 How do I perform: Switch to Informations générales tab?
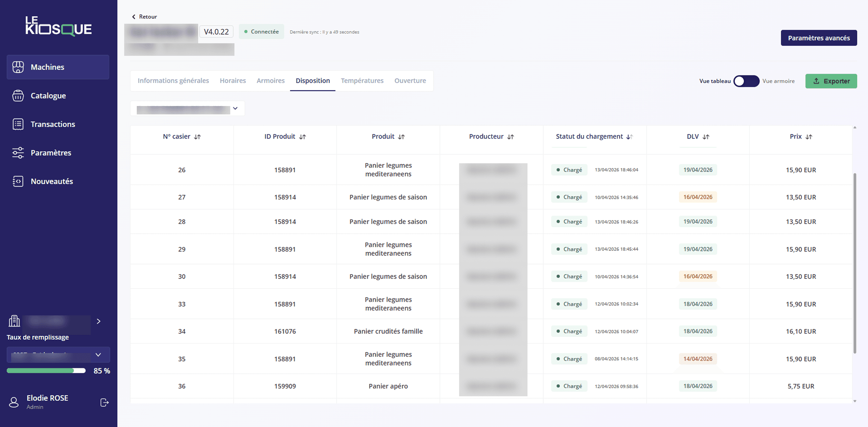tap(173, 81)
